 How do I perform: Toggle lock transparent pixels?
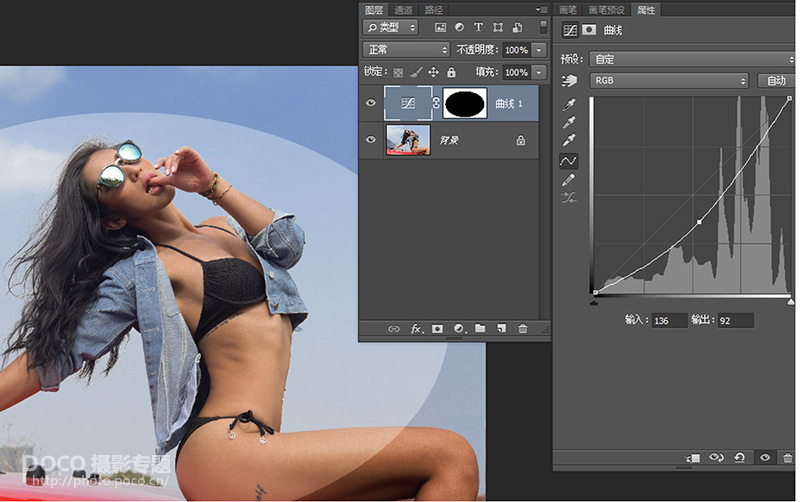[x=398, y=72]
